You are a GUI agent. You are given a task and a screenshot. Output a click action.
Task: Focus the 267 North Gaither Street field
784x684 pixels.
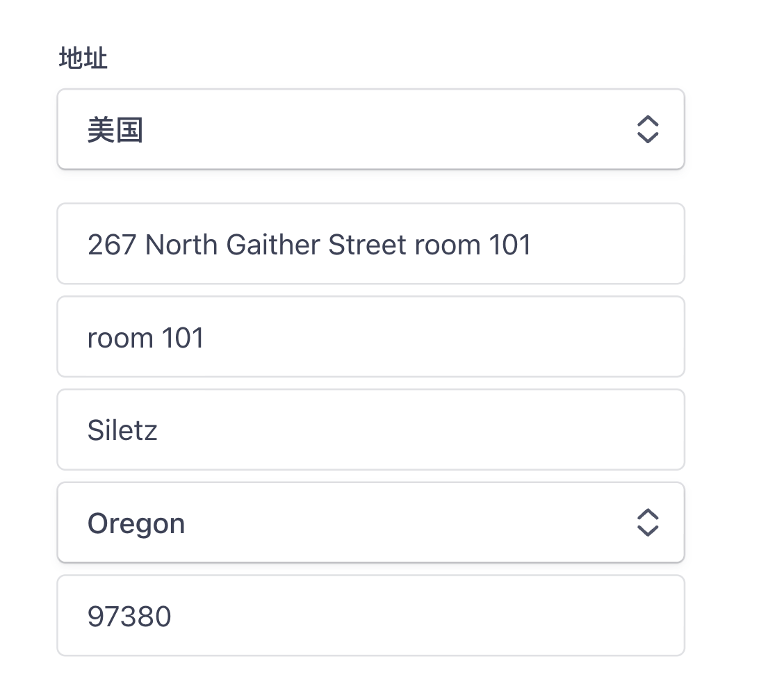point(370,245)
